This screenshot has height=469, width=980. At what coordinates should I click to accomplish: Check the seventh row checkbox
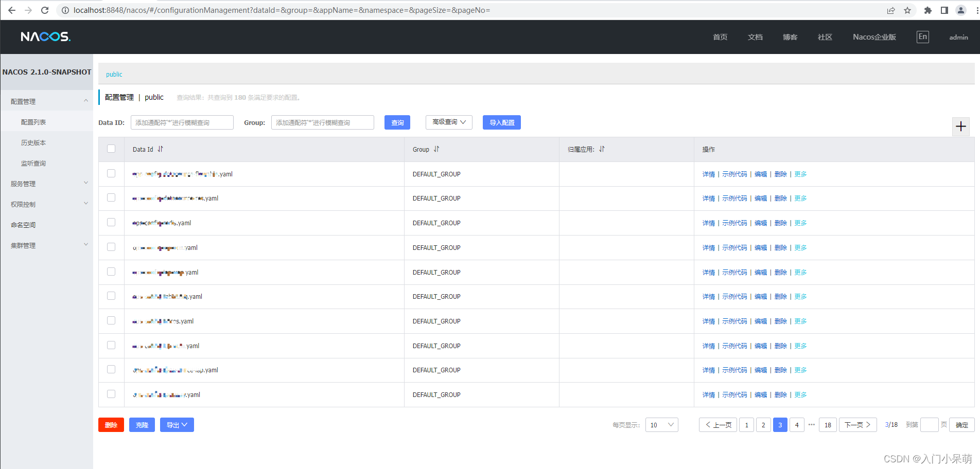tap(111, 320)
